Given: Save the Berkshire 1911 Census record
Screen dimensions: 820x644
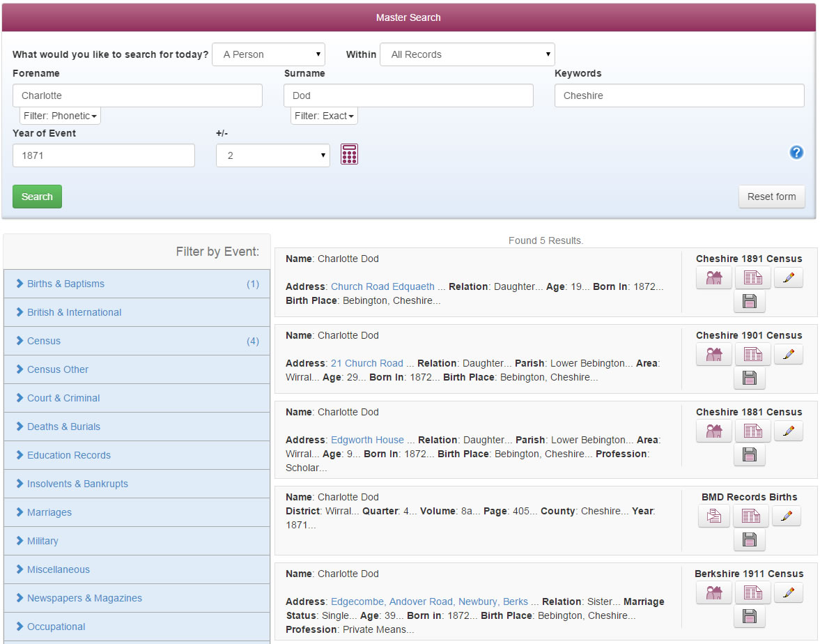Looking at the screenshot, I should point(750,617).
